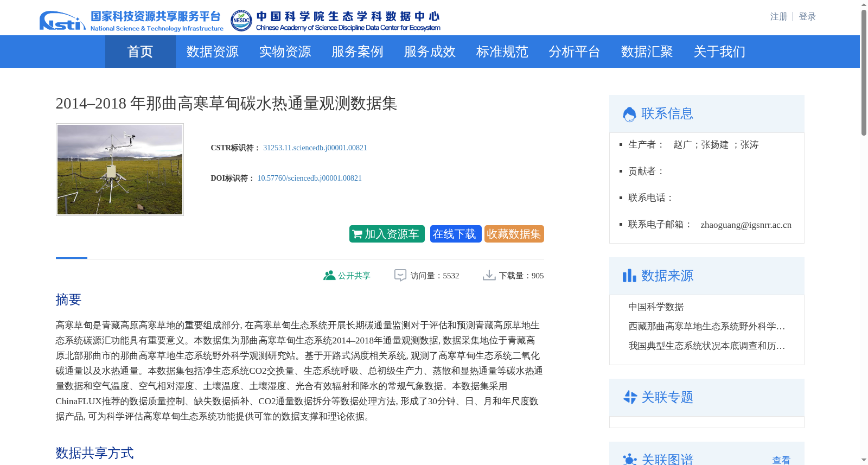Click the scrollbar up arrow
The image size is (868, 465).
[864, 4]
